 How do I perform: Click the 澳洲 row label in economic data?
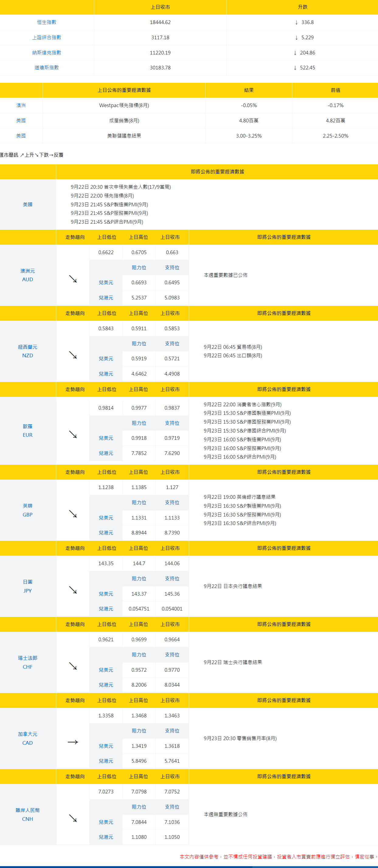point(21,106)
